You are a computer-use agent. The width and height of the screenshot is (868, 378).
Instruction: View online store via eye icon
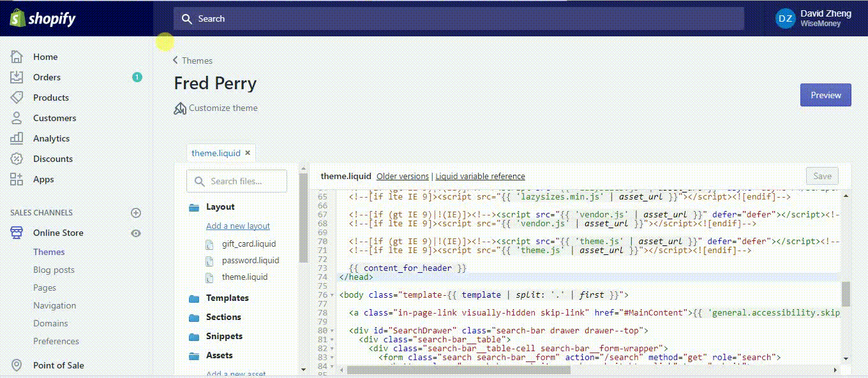pos(135,233)
